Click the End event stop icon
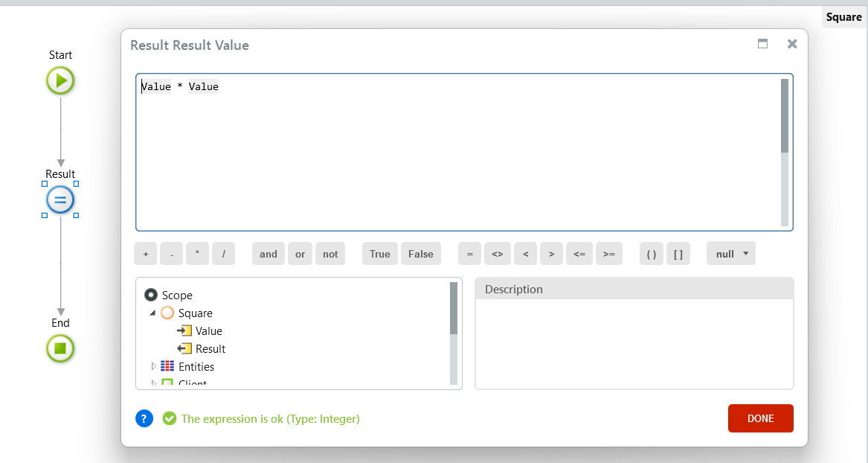 pyautogui.click(x=60, y=348)
